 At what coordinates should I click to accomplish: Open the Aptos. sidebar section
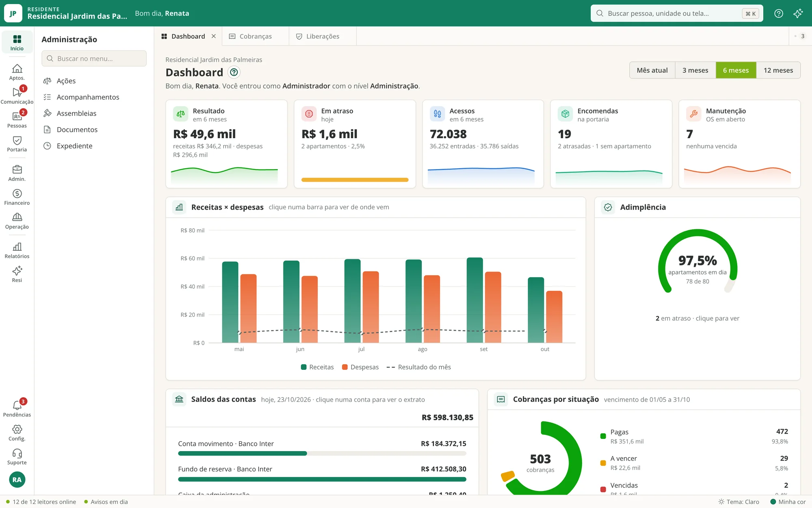[17, 72]
